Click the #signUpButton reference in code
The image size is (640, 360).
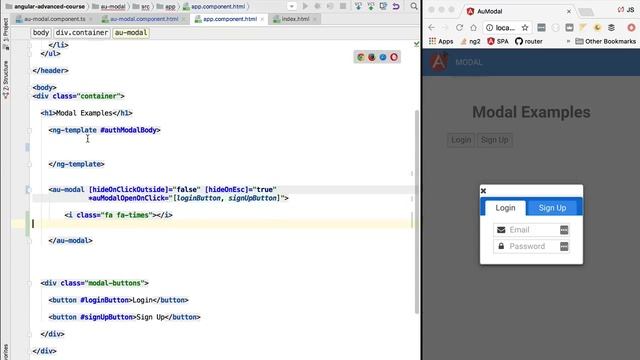pyautogui.click(x=107, y=317)
